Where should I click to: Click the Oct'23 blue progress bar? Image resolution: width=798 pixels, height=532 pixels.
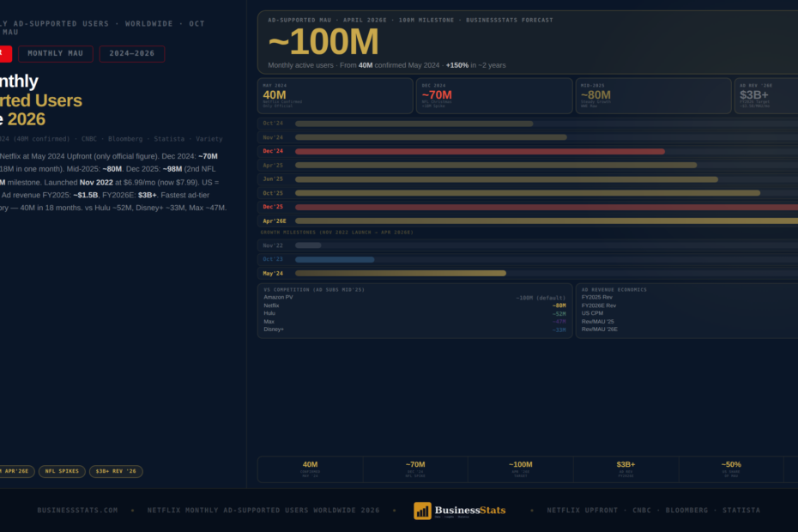click(335, 260)
